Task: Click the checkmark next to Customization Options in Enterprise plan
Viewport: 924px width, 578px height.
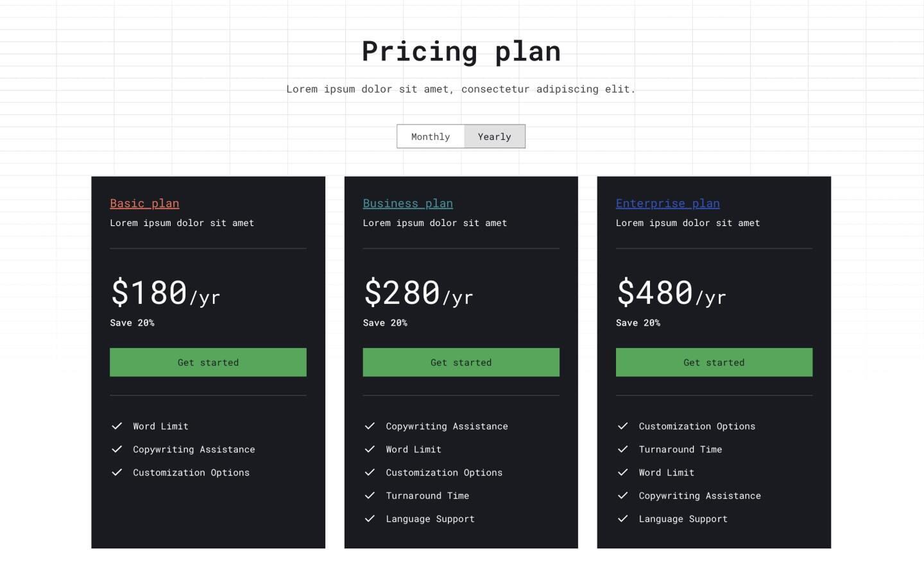Action: coord(622,426)
